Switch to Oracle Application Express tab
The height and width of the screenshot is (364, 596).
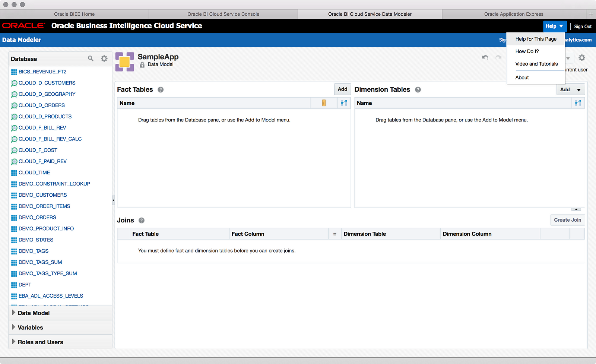point(514,14)
